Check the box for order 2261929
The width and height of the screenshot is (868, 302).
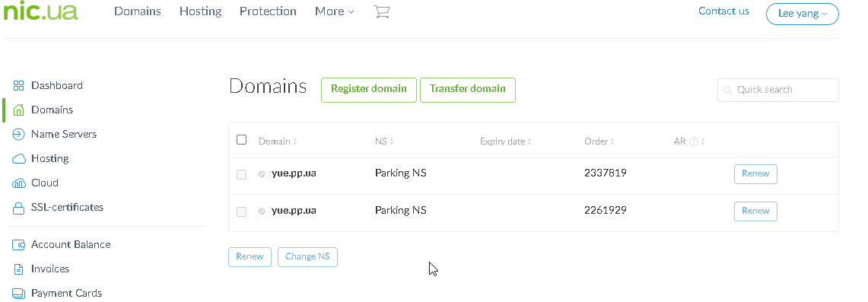241,211
